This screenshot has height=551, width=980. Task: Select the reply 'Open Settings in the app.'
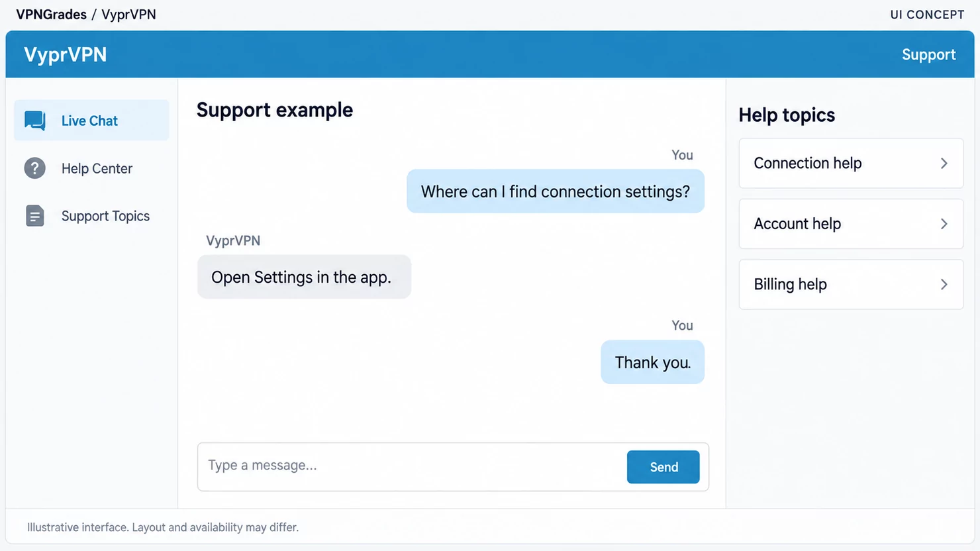point(304,277)
